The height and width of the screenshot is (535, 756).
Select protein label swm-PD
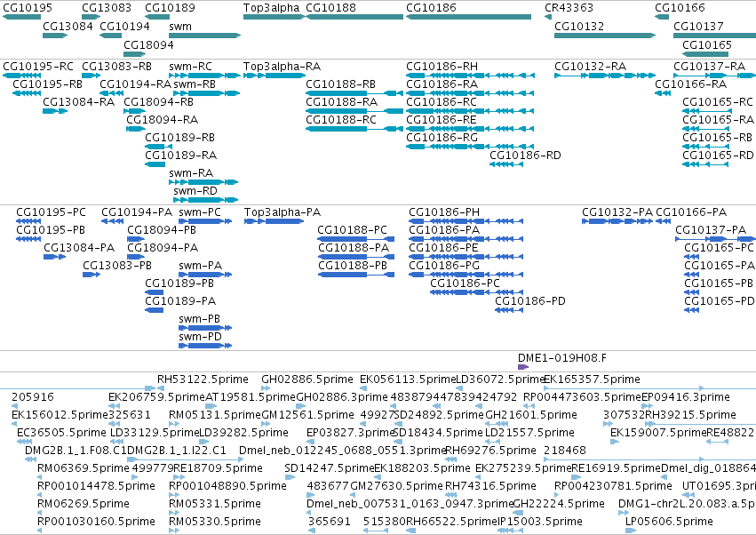pyautogui.click(x=200, y=336)
